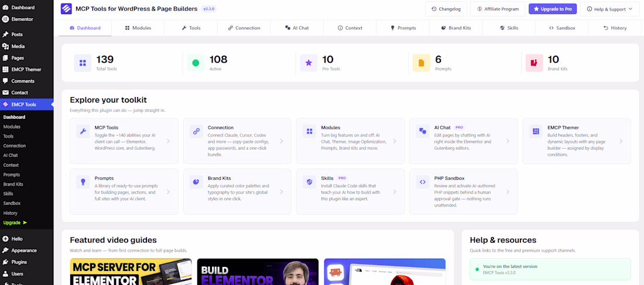Click the Posts pin icon in sidebar
644x285 pixels.
click(x=5, y=35)
